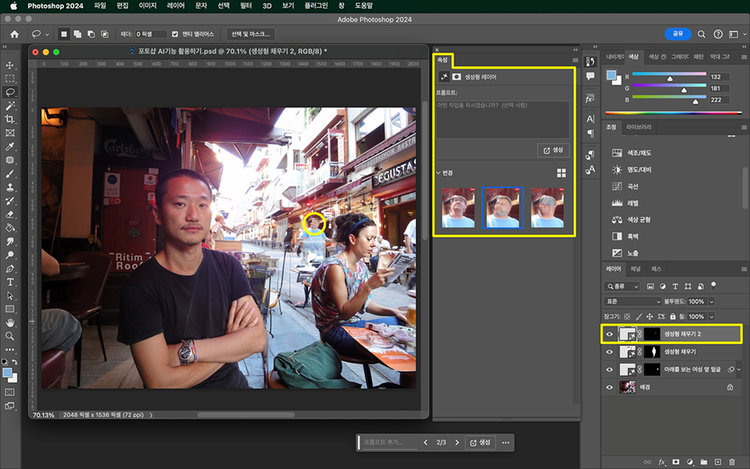Screen dimensions: 750x469
Task: Click the 선택 및 마스크 button
Action: pyautogui.click(x=250, y=34)
